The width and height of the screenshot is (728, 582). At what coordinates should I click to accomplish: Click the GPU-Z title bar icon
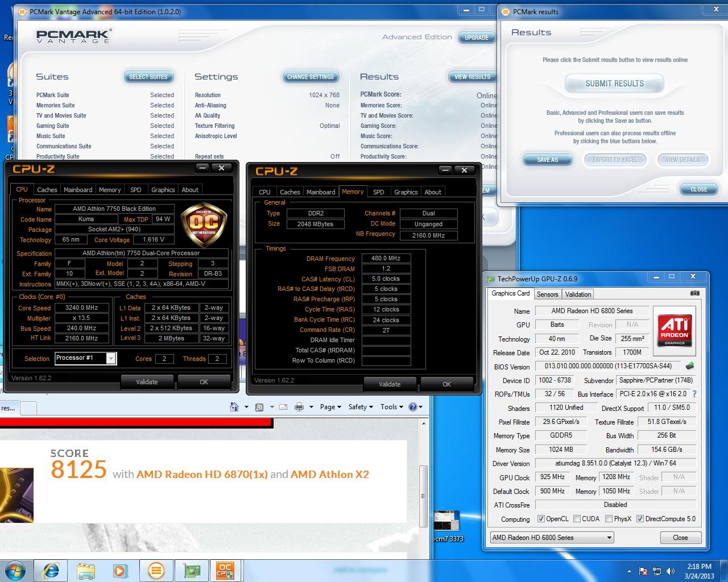click(x=491, y=278)
